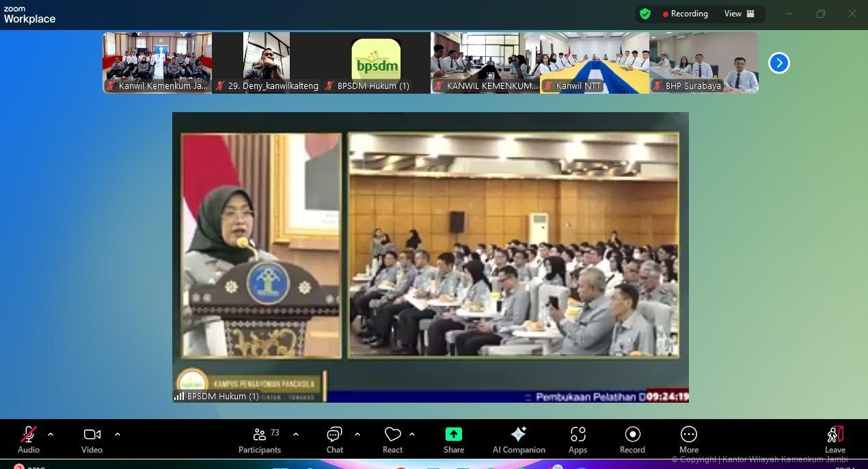Viewport: 868px width, 469px height.
Task: Open the More options menu
Action: pos(689,439)
